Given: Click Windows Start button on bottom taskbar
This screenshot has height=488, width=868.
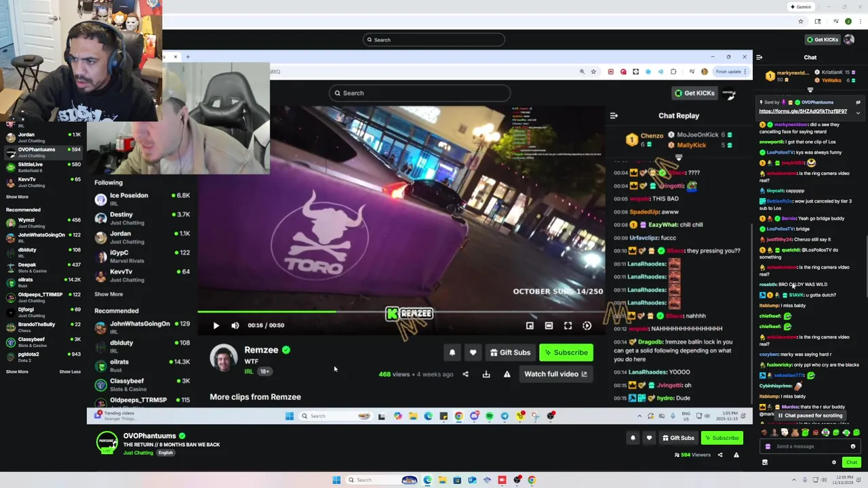Looking at the screenshot, I should pyautogui.click(x=336, y=480).
